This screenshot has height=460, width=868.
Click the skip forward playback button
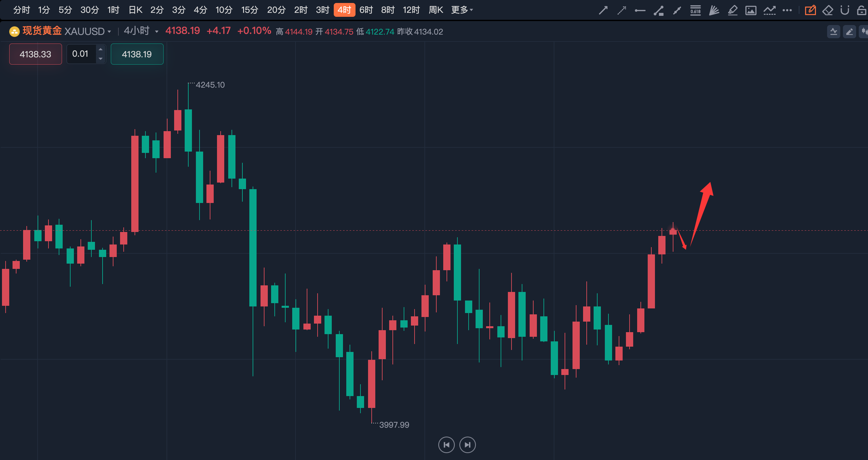tap(467, 445)
